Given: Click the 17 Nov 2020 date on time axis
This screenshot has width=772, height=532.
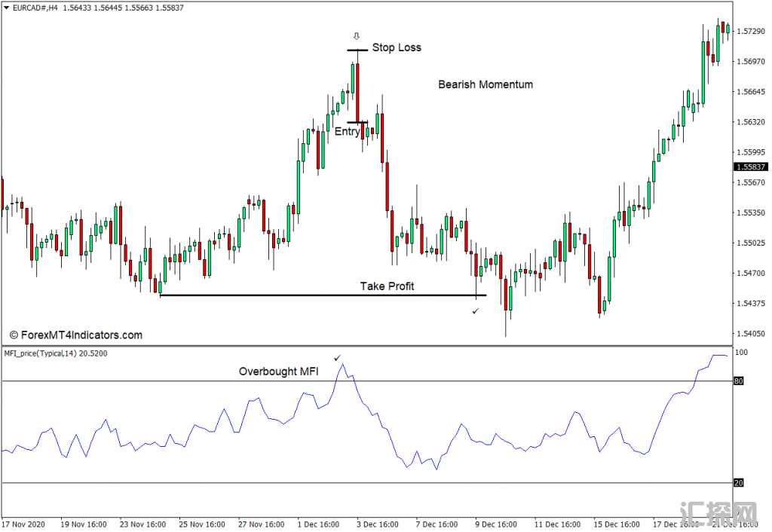Looking at the screenshot, I should tap(24, 524).
